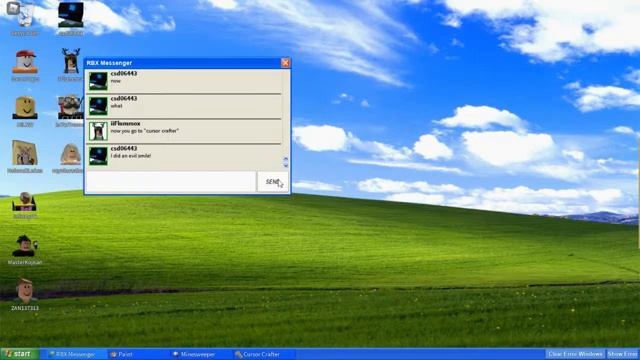Open the MasterKoptan avatar desktop icon

25,249
